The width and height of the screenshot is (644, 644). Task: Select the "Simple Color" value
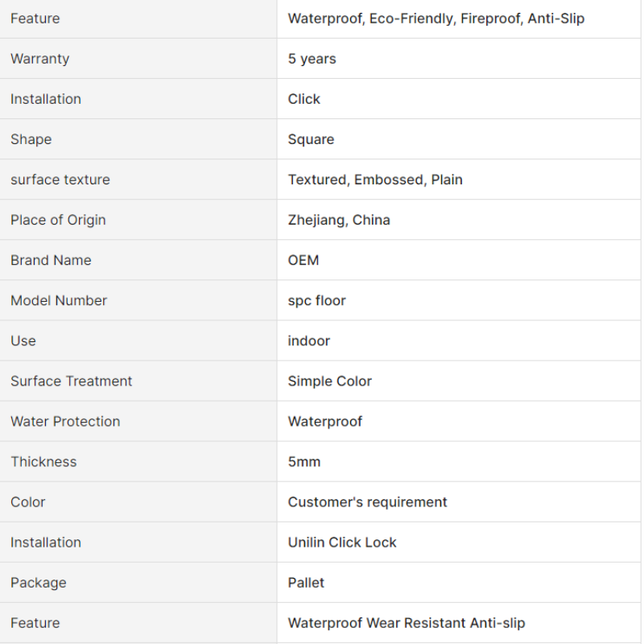[330, 381]
